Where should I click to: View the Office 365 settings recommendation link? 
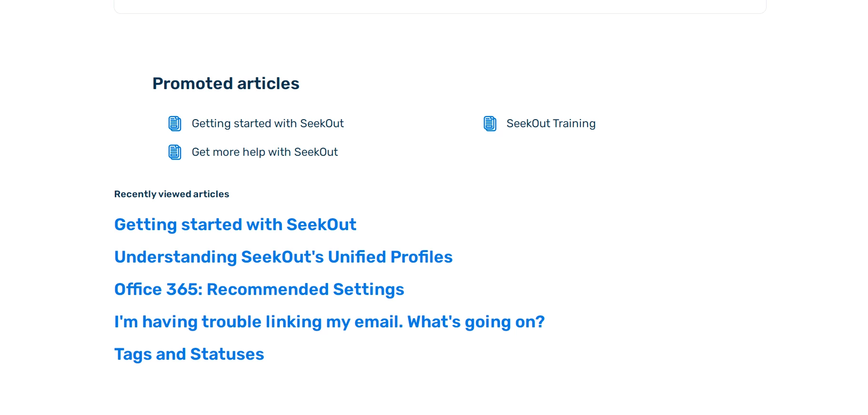tap(259, 289)
